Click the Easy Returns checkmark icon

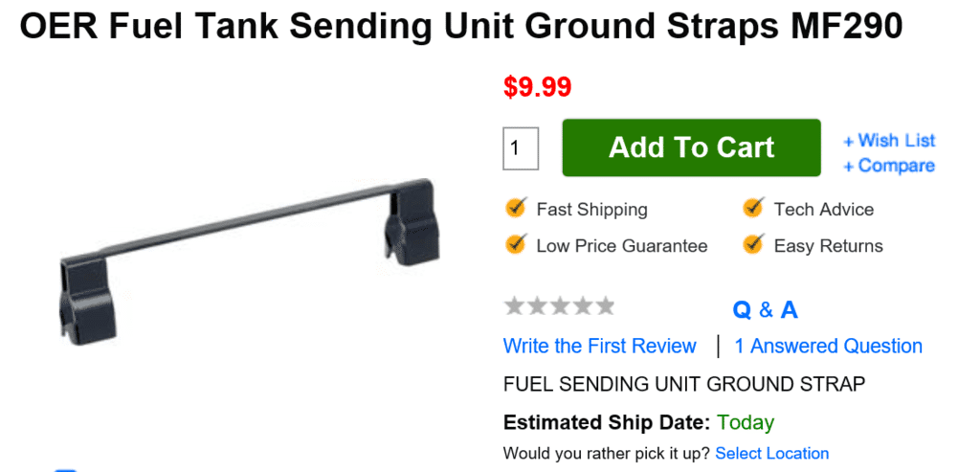753,244
